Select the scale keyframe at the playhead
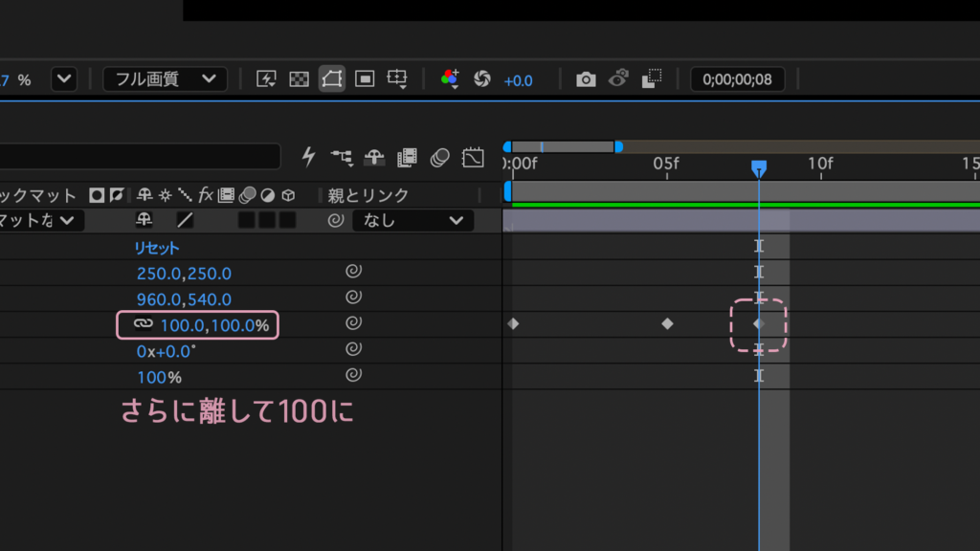 [759, 323]
